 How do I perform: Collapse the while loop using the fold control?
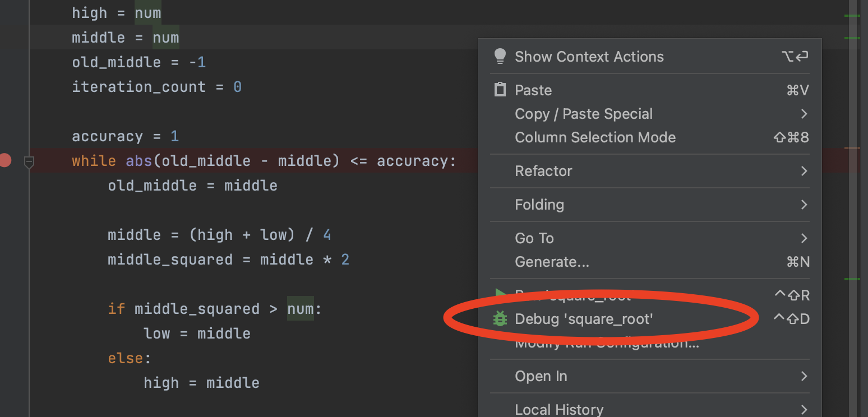(29, 162)
